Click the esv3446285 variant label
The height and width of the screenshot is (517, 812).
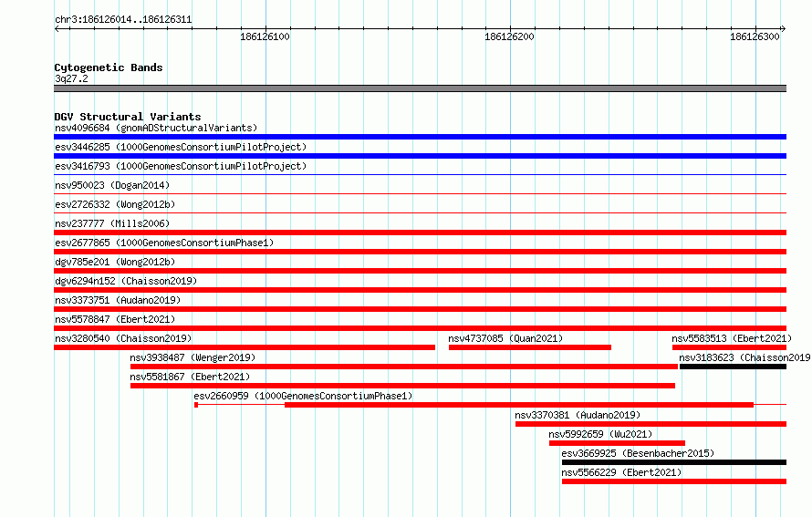[181, 147]
